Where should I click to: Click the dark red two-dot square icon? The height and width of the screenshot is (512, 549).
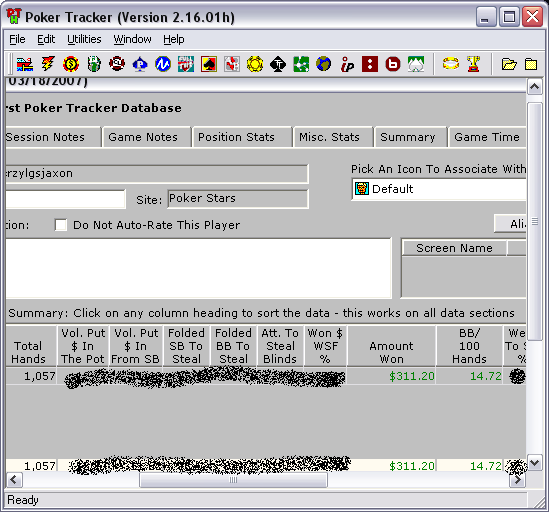click(370, 64)
